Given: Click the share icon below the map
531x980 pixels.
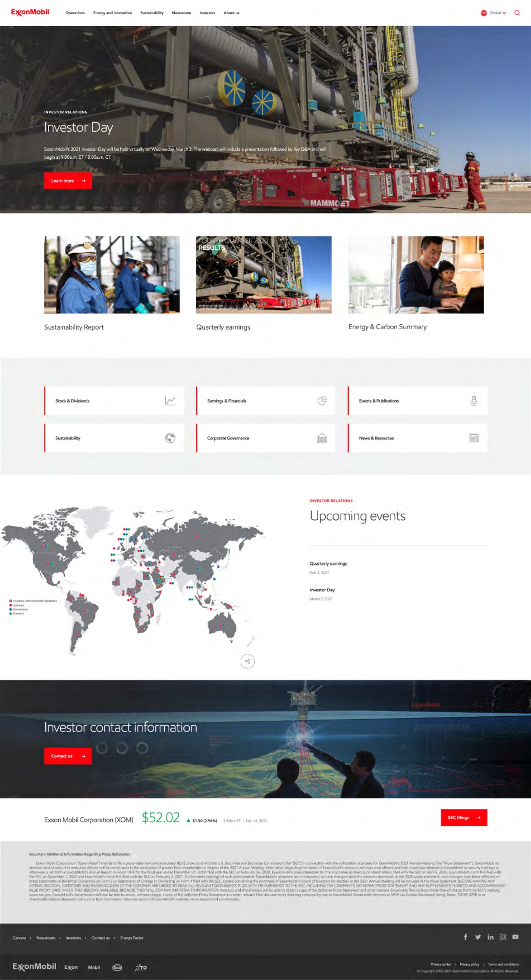Looking at the screenshot, I should coord(248,661).
